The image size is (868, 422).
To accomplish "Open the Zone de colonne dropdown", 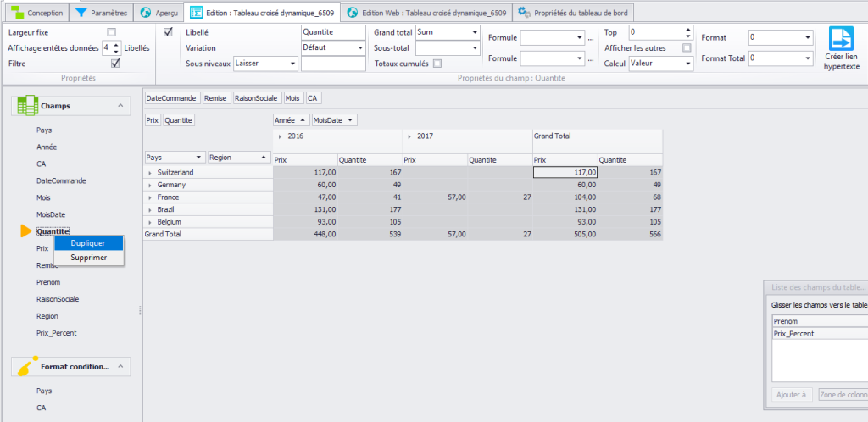I will point(843,395).
